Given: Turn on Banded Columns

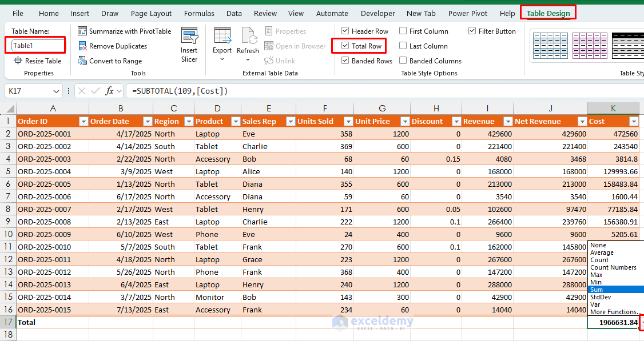Looking at the screenshot, I should pyautogui.click(x=403, y=61).
